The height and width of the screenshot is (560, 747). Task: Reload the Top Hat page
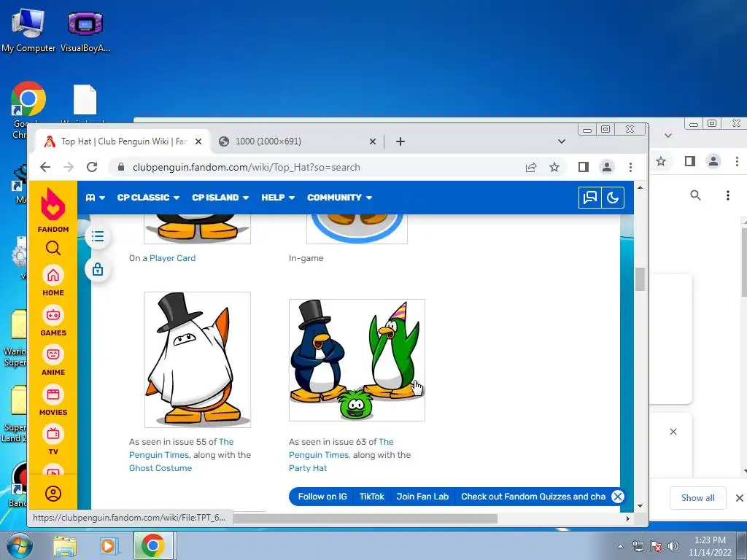point(92,167)
